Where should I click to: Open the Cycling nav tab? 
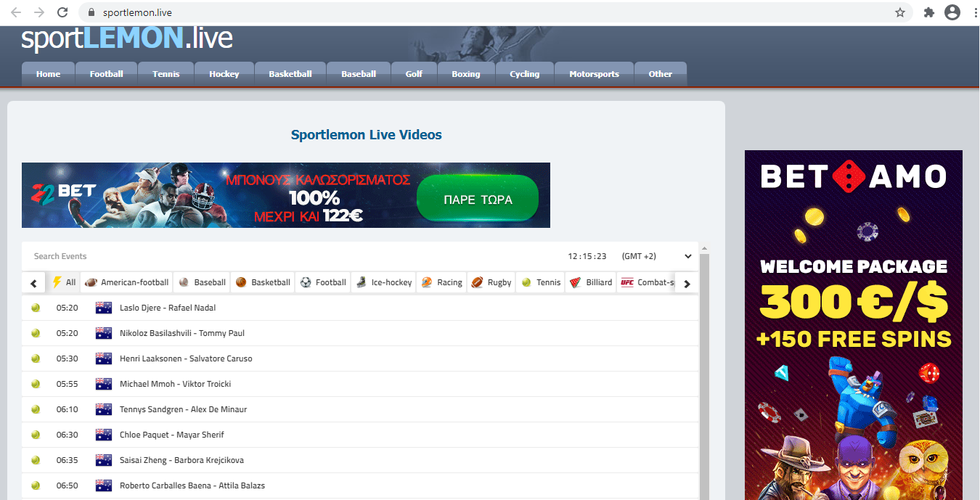pos(524,74)
